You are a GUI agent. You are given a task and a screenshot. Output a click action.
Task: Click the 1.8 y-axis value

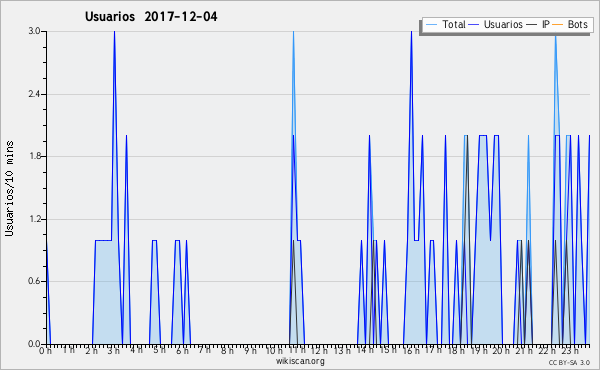pyautogui.click(x=34, y=156)
